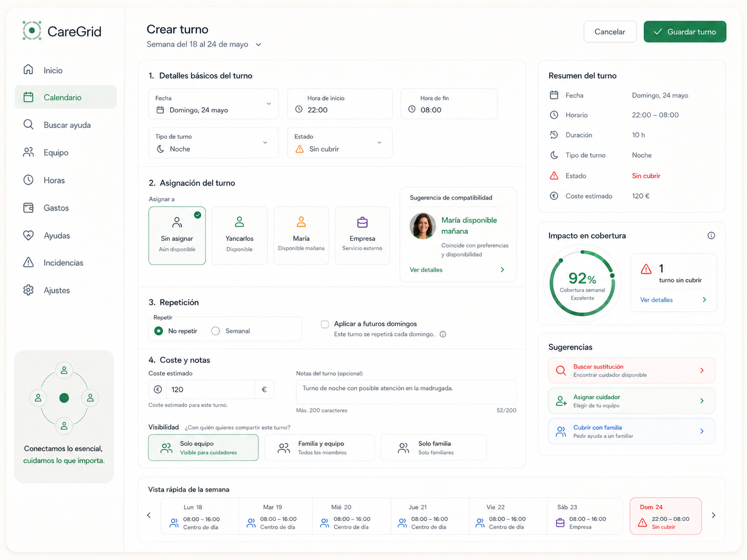Screen dimensions: 747x560
Task: Select the Mié 20 day card
Action: pos(351,516)
